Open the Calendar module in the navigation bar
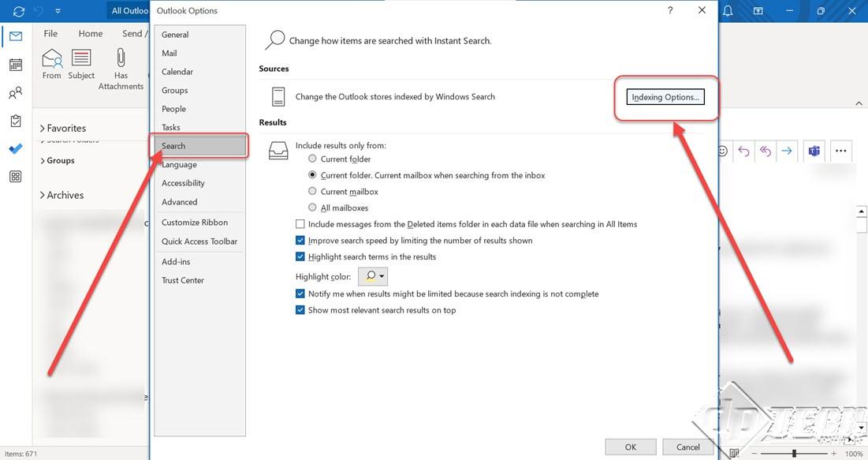This screenshot has width=868, height=460. pyautogui.click(x=16, y=65)
